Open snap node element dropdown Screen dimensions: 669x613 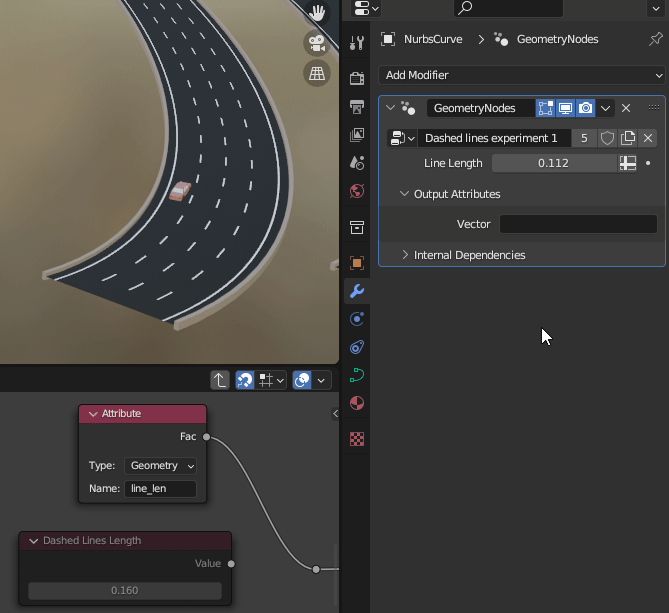(271, 380)
